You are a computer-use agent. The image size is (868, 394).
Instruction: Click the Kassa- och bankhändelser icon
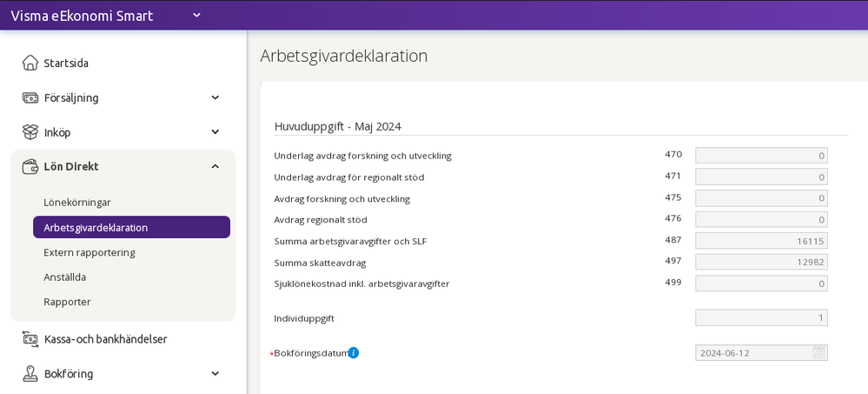[30, 338]
